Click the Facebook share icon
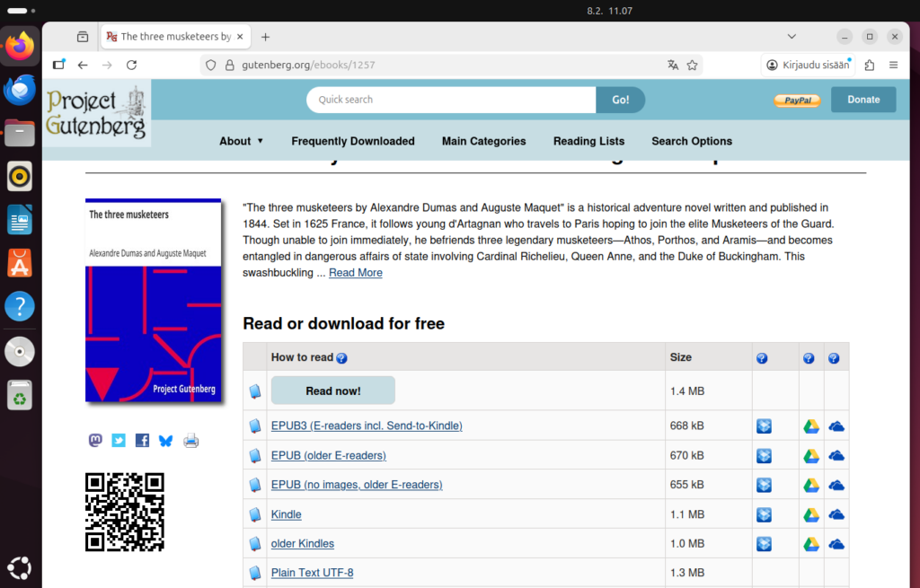 click(142, 440)
